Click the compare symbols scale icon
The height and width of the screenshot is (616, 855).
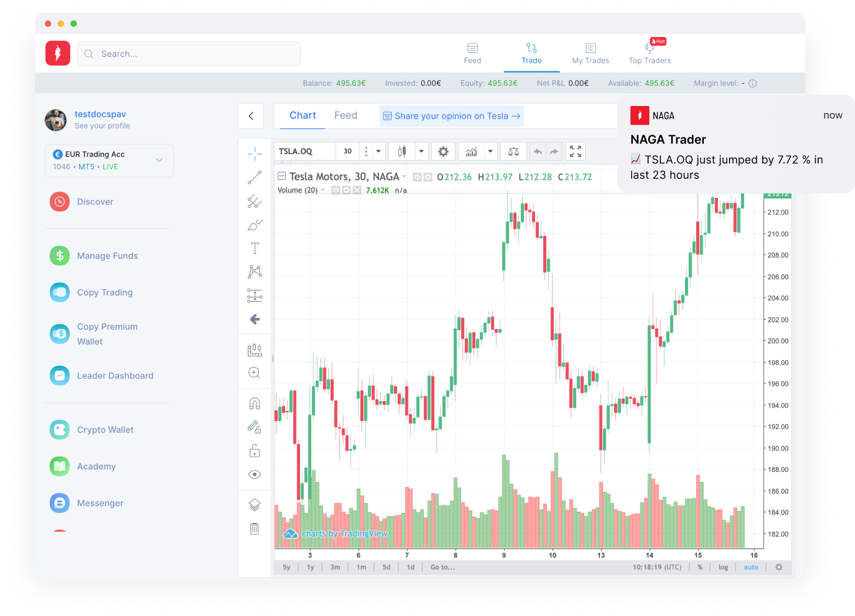point(513,152)
